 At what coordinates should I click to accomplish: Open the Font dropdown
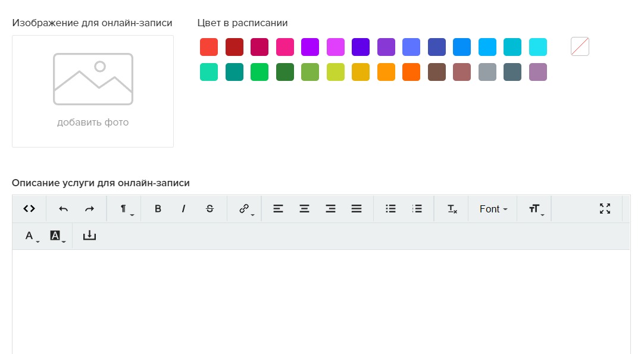pyautogui.click(x=493, y=209)
